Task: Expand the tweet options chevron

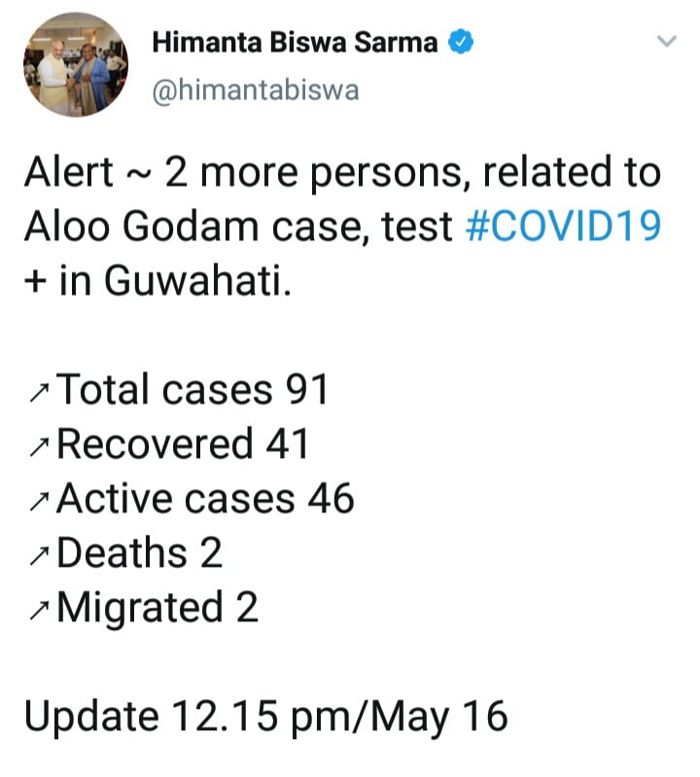Action: (666, 42)
